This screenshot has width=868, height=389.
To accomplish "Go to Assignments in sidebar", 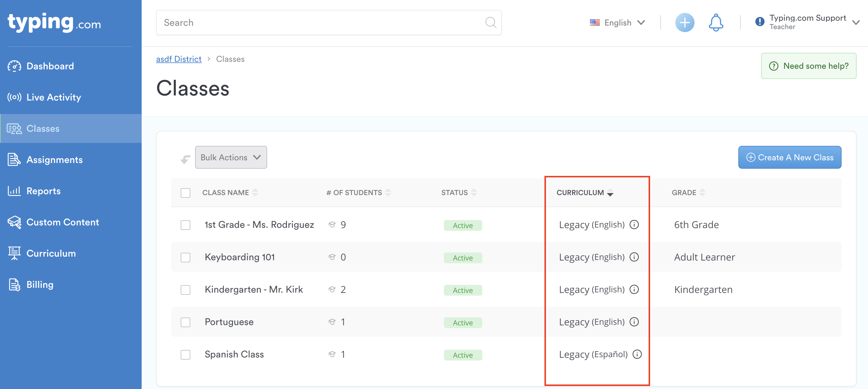I will 54,160.
